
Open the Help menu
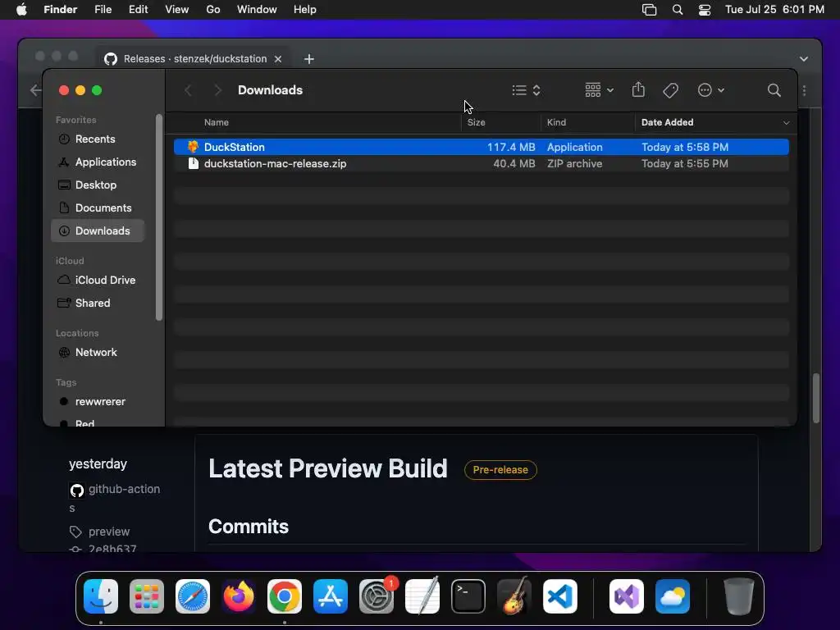[305, 10]
